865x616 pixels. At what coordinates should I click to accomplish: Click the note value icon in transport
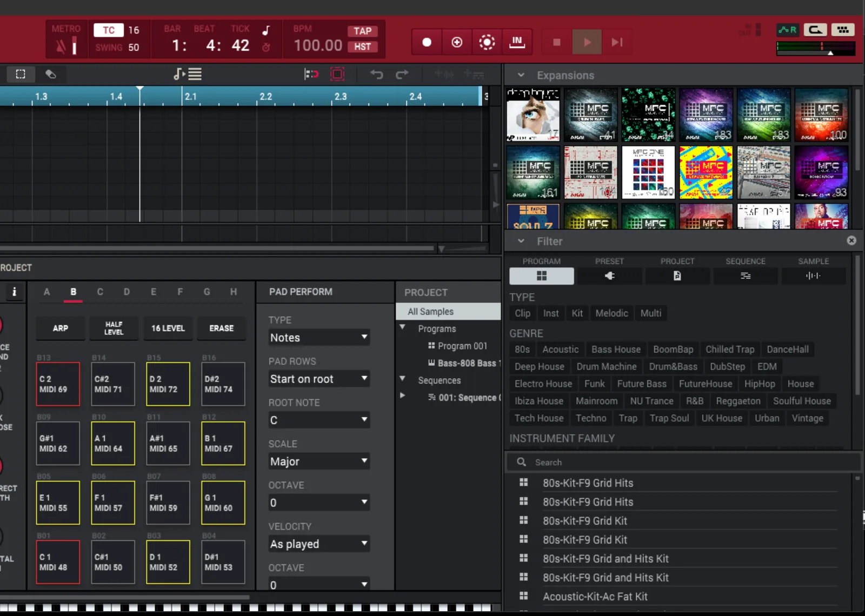(266, 30)
